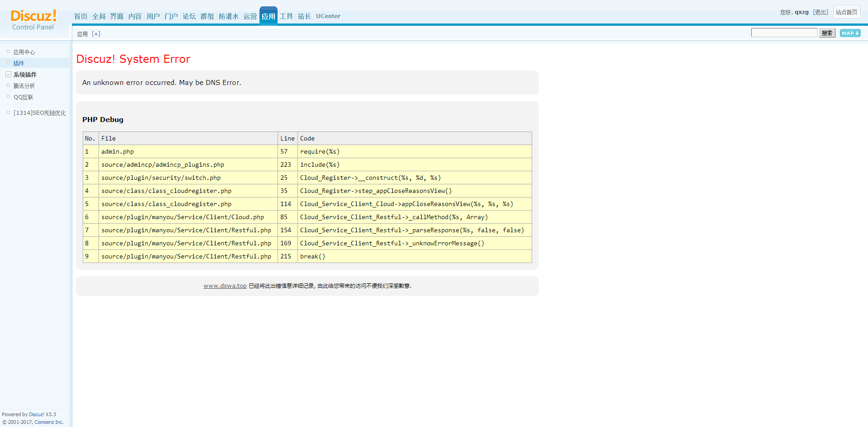The image size is (868, 427).
Task: Click the Discuz! Control Panel logo
Action: [33, 20]
